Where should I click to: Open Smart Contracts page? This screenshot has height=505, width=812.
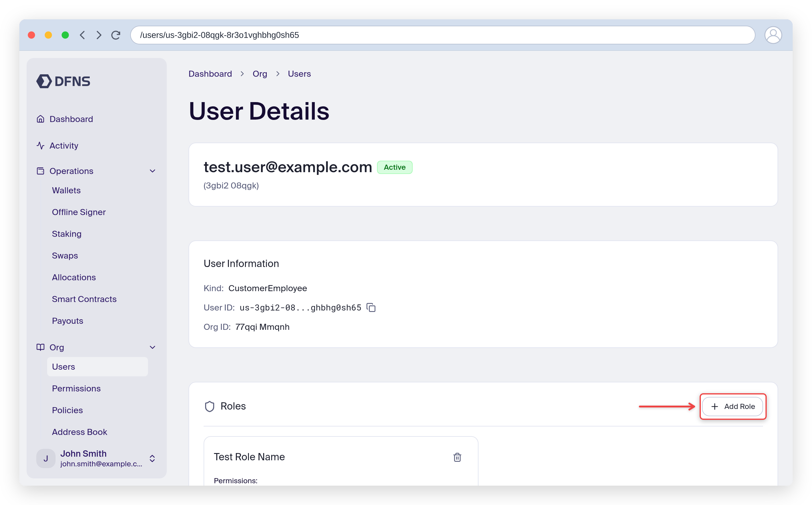pos(84,299)
